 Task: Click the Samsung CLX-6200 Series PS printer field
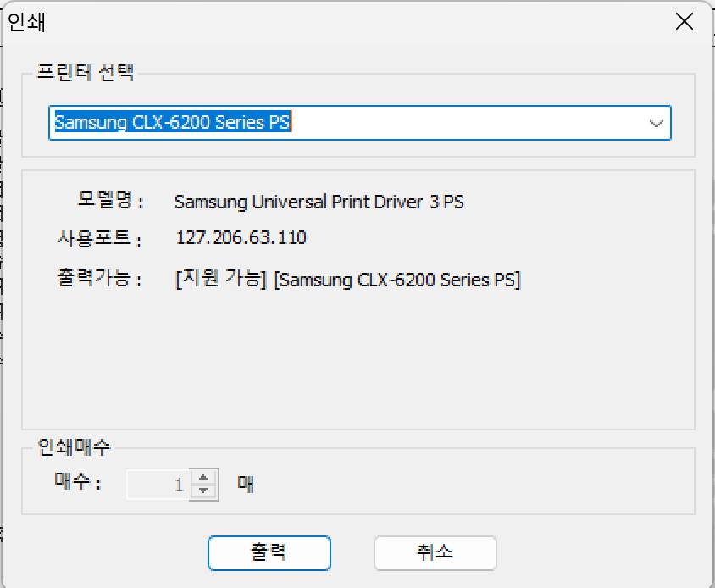point(360,123)
